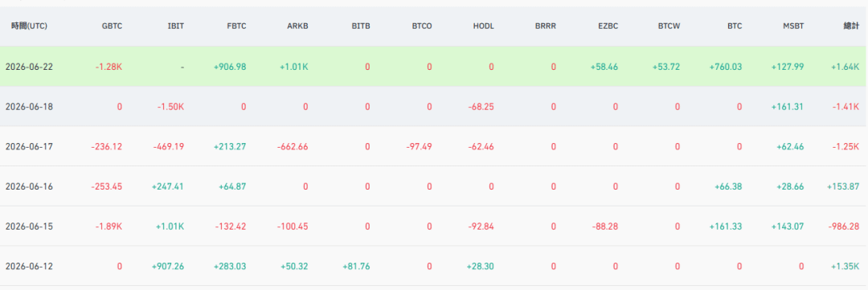Click the +213.27 FBTC value
The height and width of the screenshot is (290, 868).
coord(230,147)
